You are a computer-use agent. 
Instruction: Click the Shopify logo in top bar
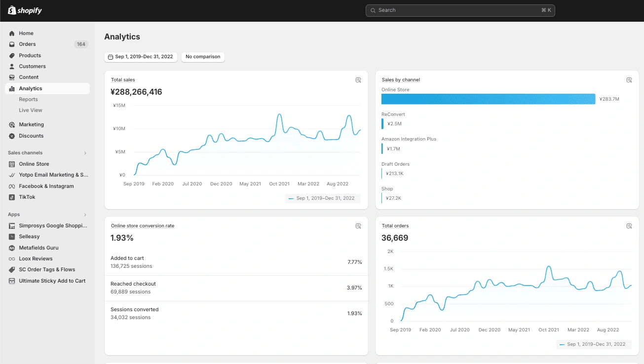(x=25, y=10)
